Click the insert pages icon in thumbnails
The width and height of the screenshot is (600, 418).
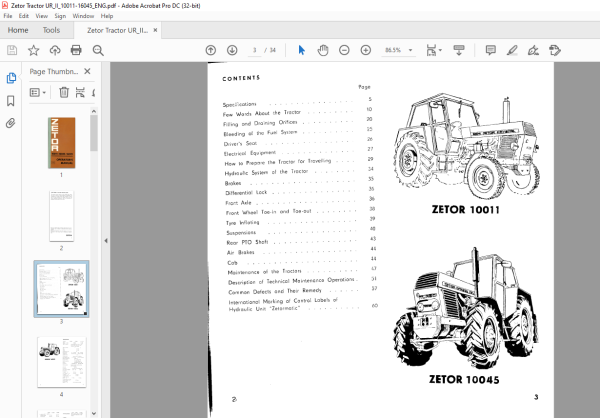[80, 92]
